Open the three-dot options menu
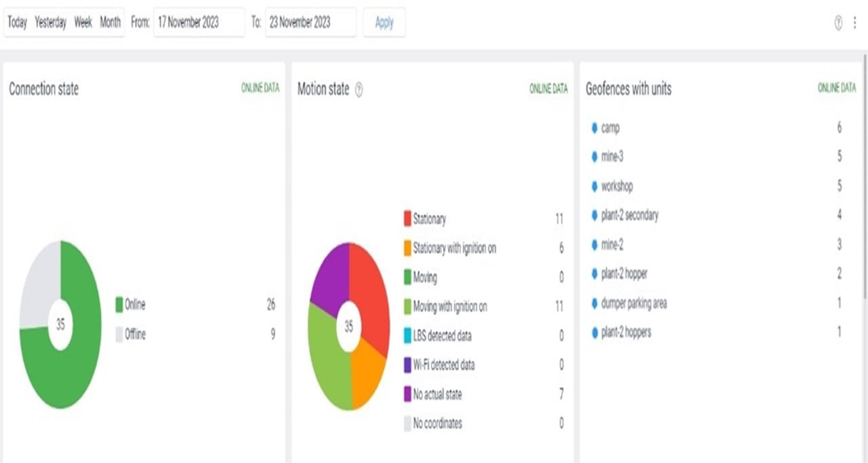This screenshot has width=868, height=463. click(855, 23)
